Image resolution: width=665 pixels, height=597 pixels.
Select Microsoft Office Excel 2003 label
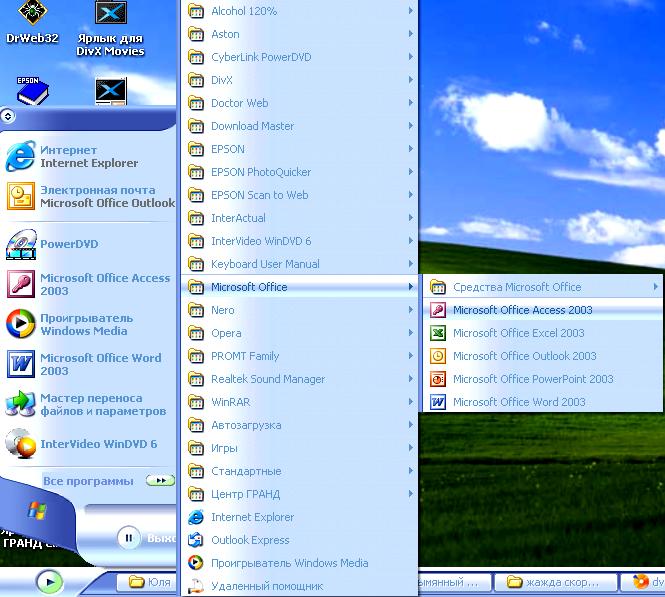point(519,333)
